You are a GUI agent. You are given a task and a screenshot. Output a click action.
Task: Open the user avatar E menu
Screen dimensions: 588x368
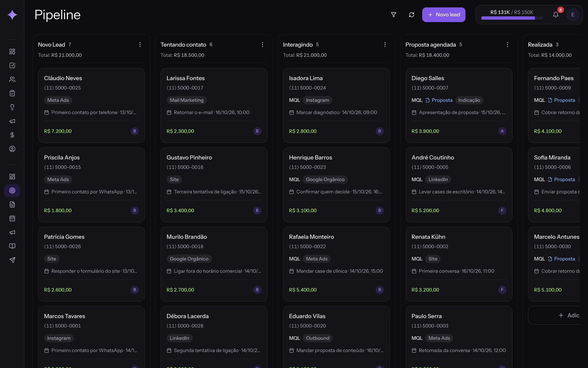573,15
